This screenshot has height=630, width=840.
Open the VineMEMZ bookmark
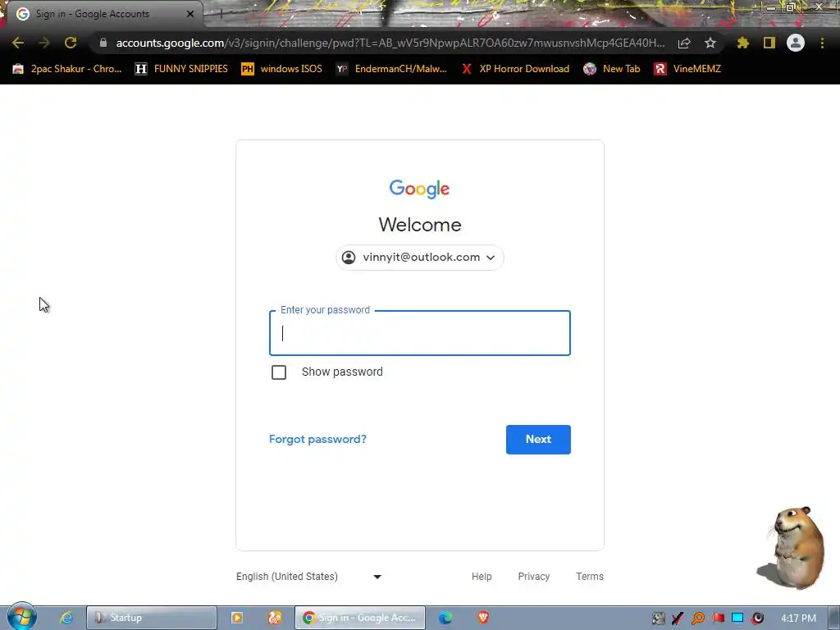(x=687, y=69)
